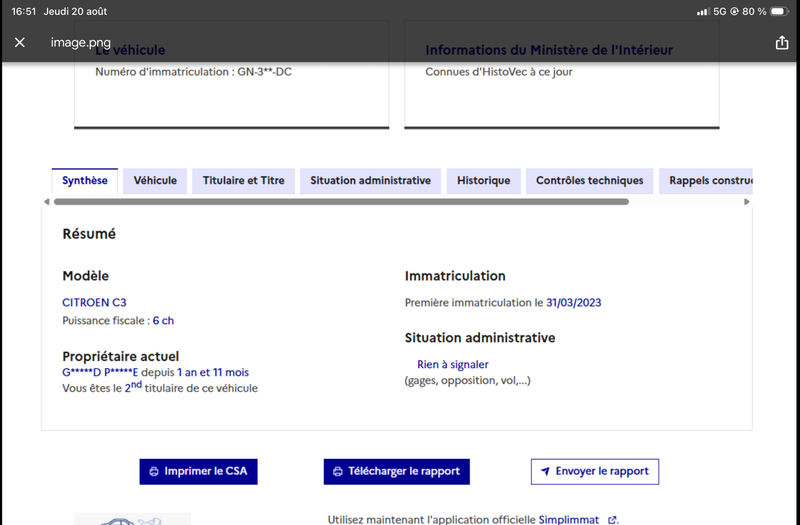Click the printer icon on Imprimer le CSA
This screenshot has height=525, width=800.
[x=154, y=471]
